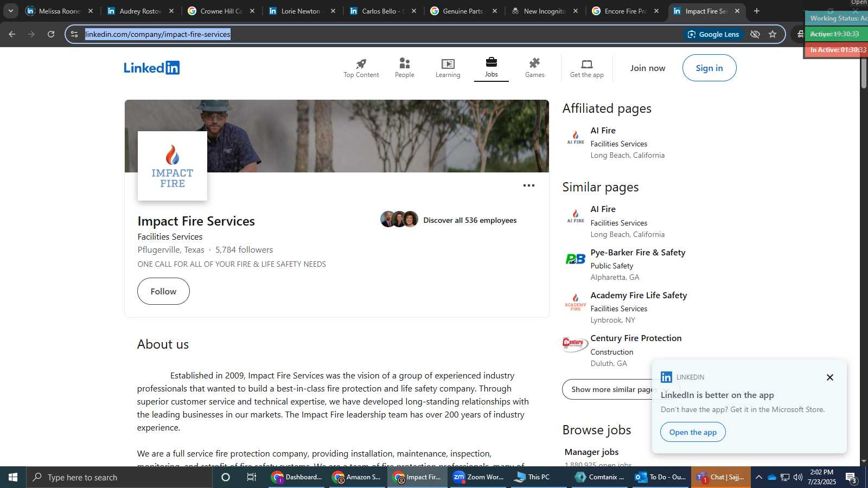
Task: Click the Sign in button
Action: point(709,68)
